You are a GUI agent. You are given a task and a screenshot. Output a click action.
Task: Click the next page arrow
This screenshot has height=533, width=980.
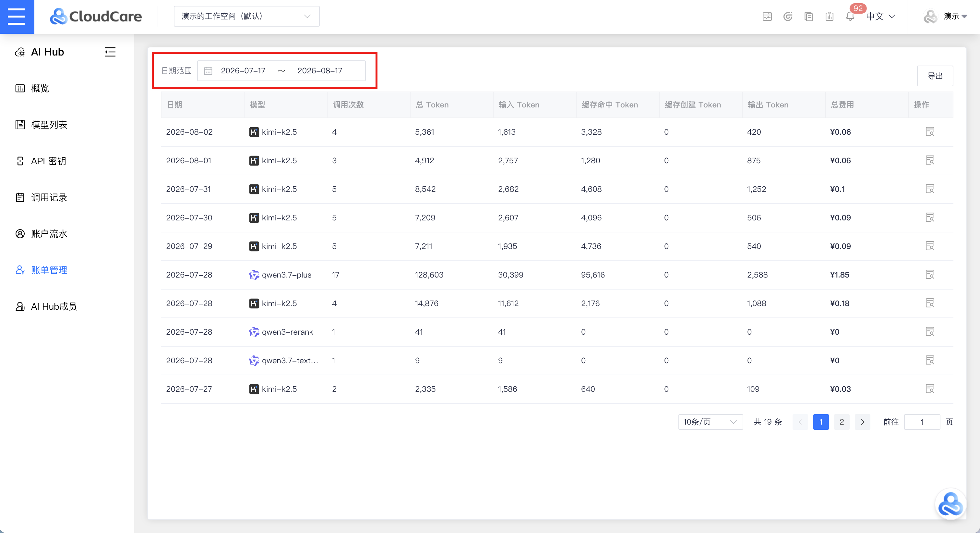tap(863, 422)
